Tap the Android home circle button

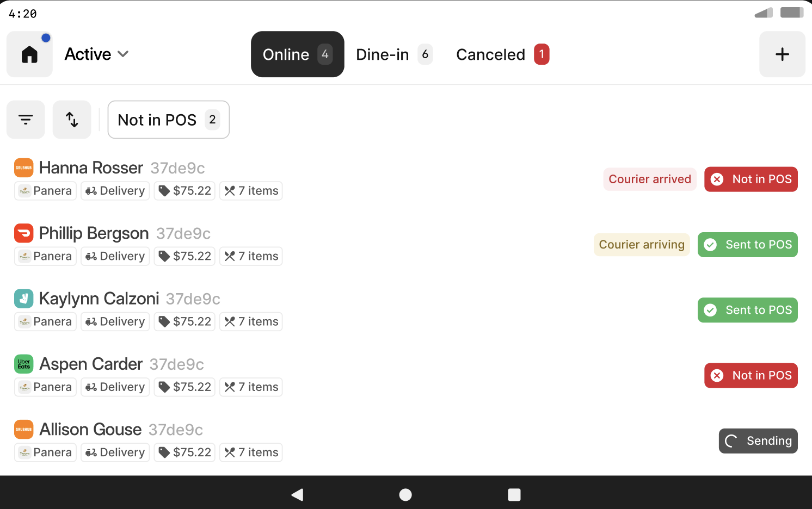405,494
